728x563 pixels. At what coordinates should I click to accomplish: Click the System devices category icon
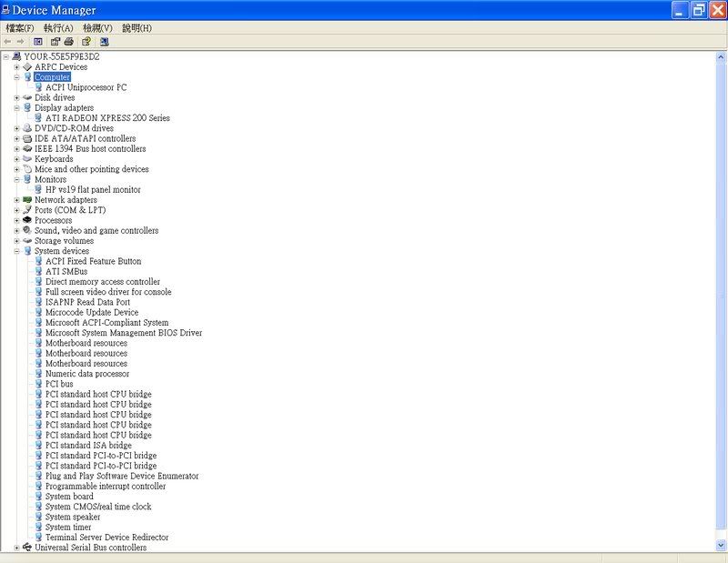(27, 251)
